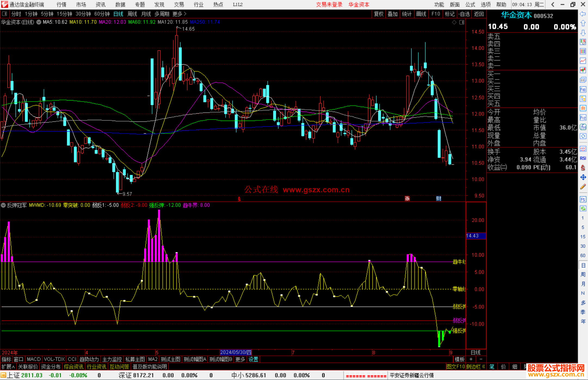This screenshot has width=588, height=380.
Task: Click the 复权 button
Action: [378, 14]
